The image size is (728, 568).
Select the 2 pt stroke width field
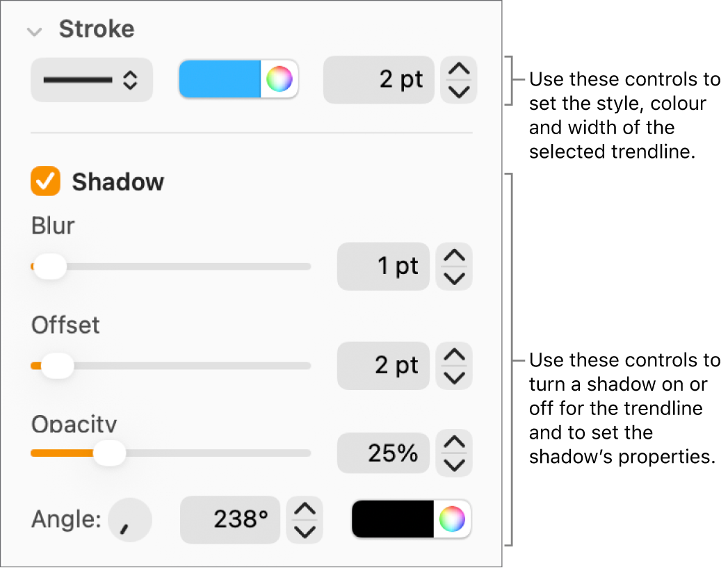[378, 79]
